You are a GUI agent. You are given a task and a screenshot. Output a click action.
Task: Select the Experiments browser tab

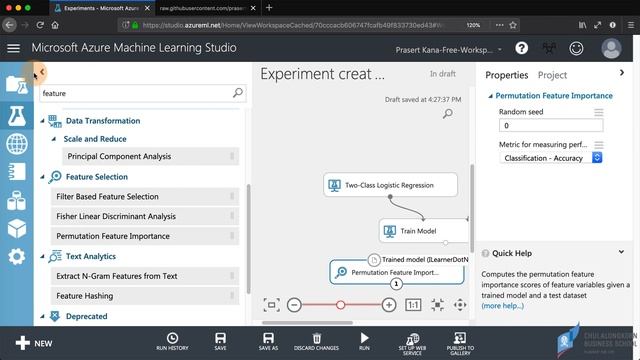(101, 8)
